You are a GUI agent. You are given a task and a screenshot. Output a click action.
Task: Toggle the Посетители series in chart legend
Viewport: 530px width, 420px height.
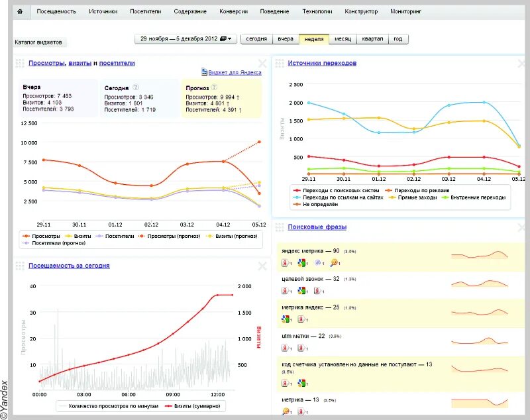(x=115, y=236)
